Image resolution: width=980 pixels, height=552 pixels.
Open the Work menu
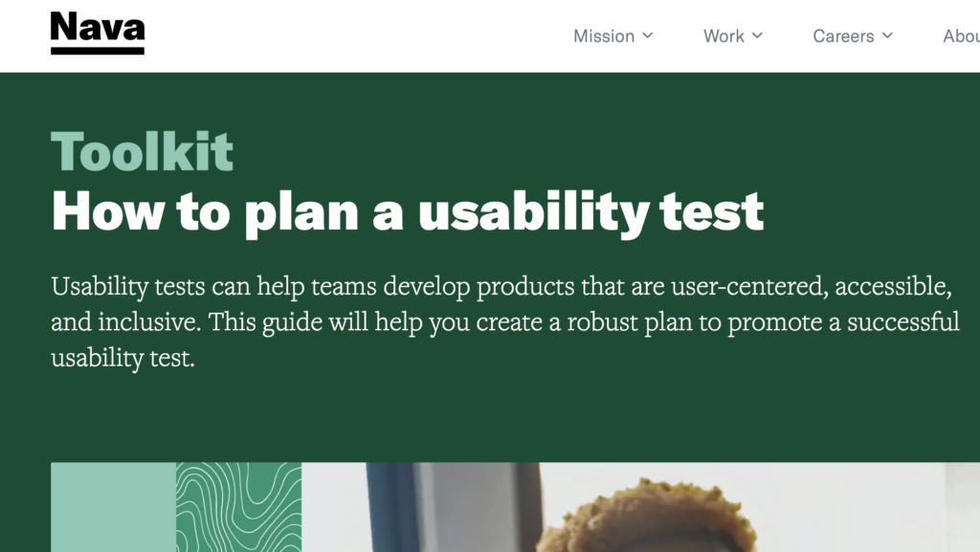[724, 36]
